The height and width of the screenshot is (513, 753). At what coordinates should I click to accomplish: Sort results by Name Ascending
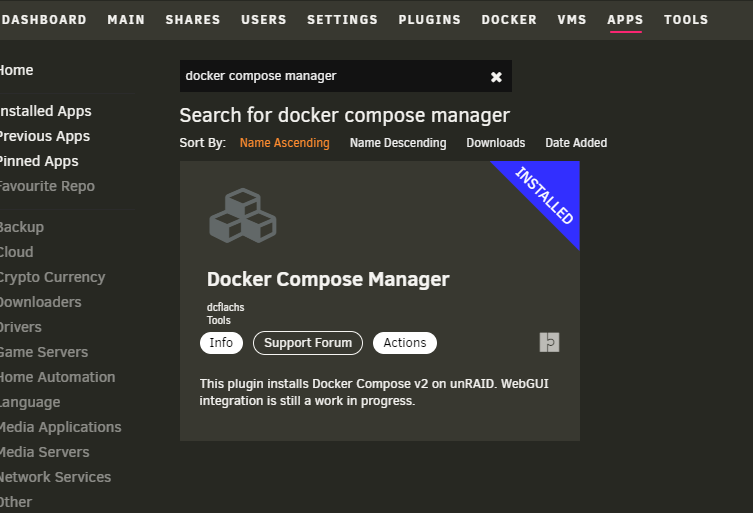click(284, 143)
